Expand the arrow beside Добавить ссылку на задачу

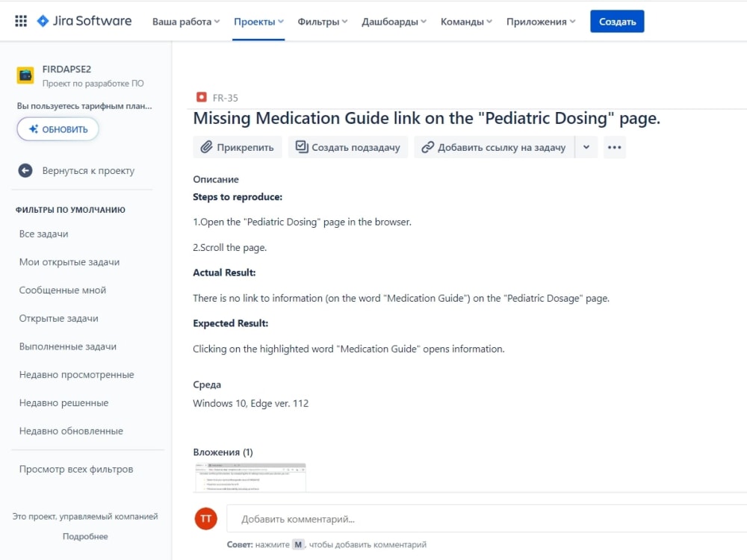coord(586,147)
